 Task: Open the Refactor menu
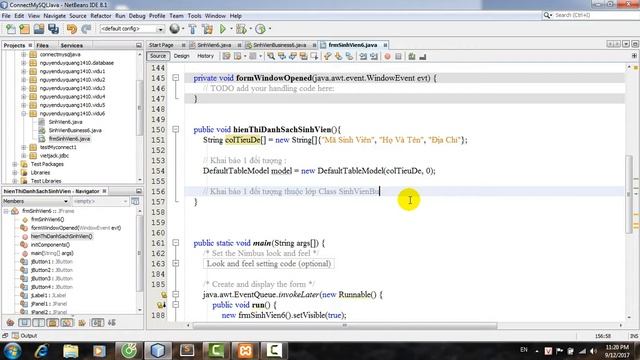click(100, 16)
